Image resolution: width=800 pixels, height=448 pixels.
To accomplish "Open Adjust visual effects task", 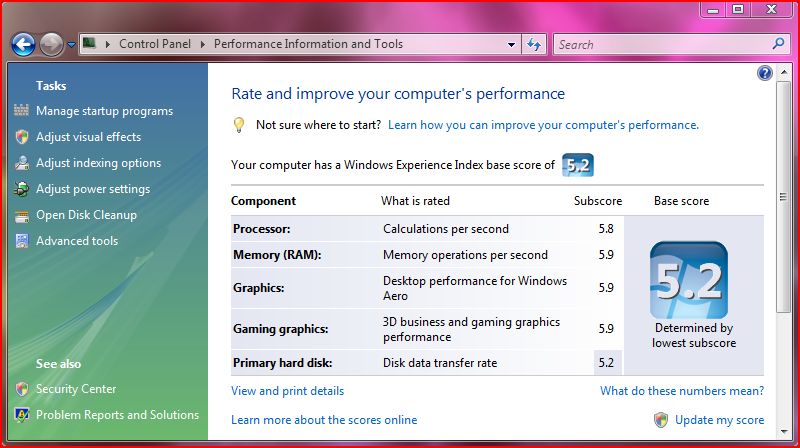I will [88, 137].
